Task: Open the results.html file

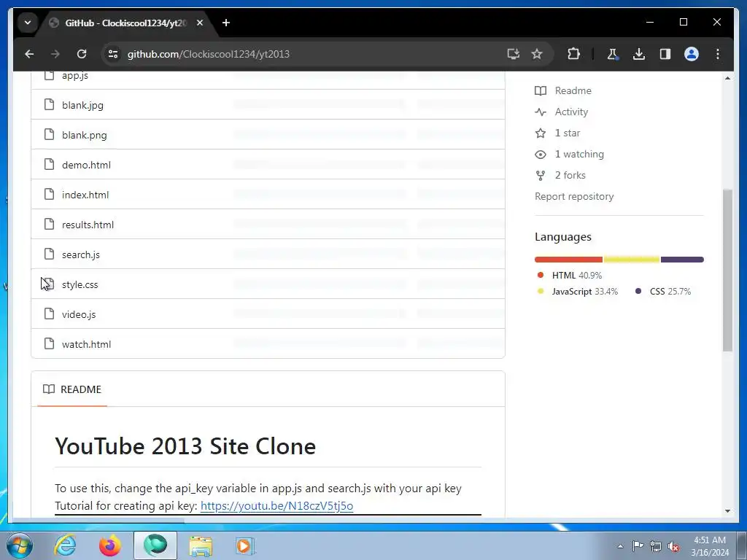Action: click(x=88, y=225)
